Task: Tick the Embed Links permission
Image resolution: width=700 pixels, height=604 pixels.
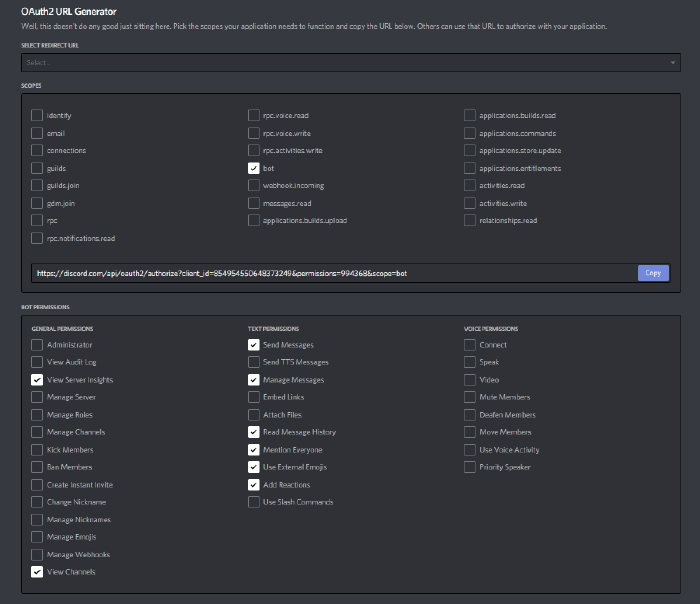Action: click(x=254, y=397)
